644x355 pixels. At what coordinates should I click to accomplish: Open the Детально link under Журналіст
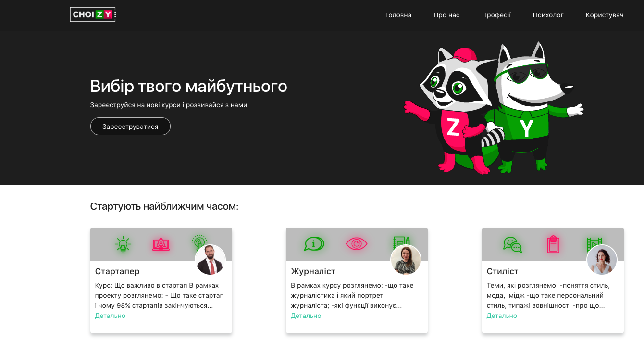pos(306,316)
